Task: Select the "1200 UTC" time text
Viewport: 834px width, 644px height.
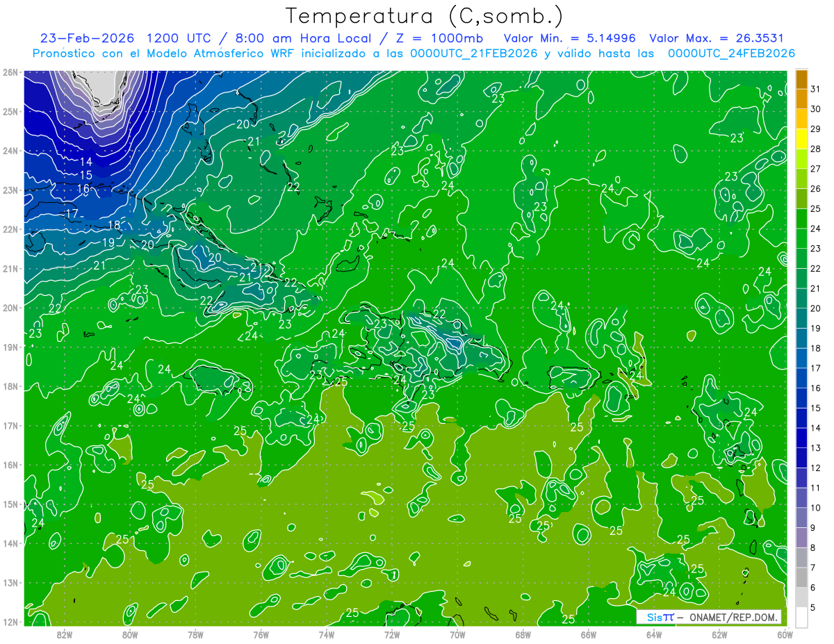Action: (181, 38)
